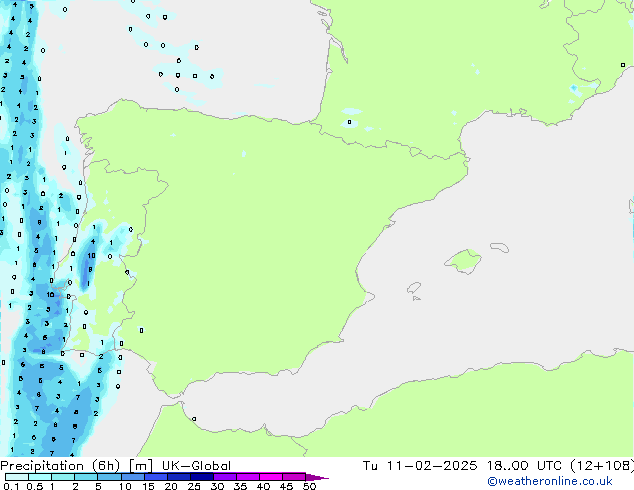Click the date "Tu 11-02-2025"
This screenshot has width=634, height=490.
point(420,466)
